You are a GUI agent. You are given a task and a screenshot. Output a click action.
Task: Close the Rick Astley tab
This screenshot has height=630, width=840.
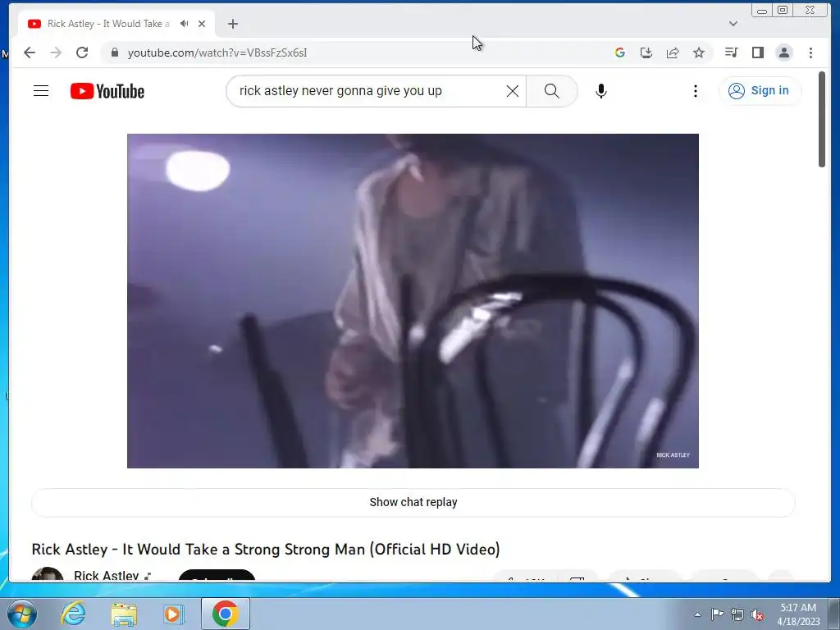[202, 24]
